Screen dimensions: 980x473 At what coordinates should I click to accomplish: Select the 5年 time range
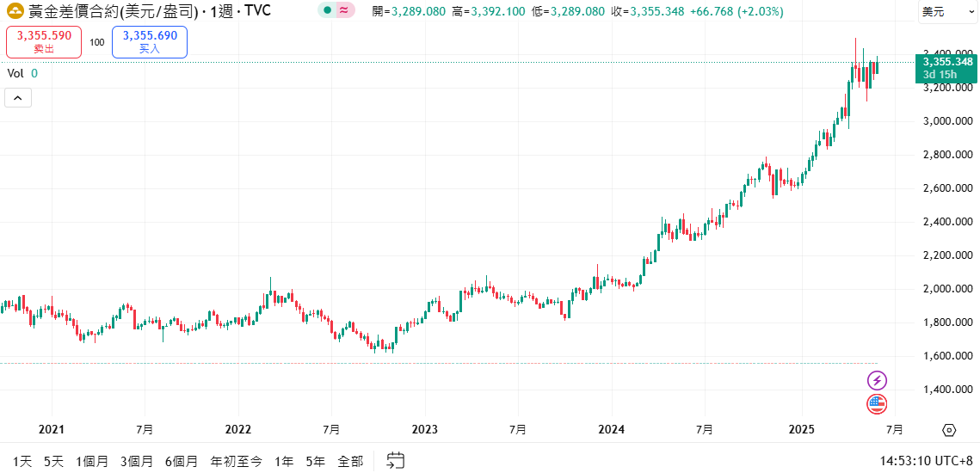316,462
